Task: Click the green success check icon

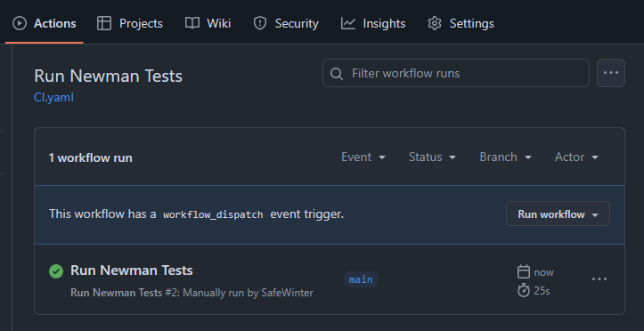Action: (x=56, y=271)
